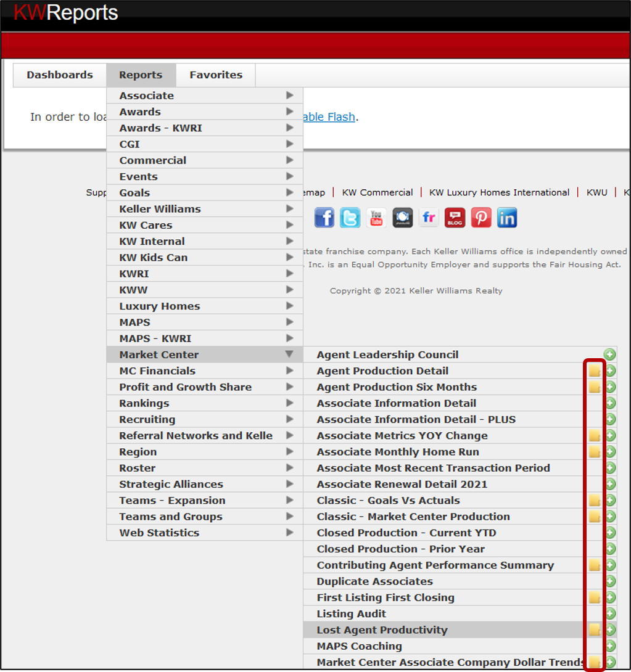Image resolution: width=631 pixels, height=672 pixels.
Task: Click yellow note icon for Classic - Market Center Production
Action: pyautogui.click(x=595, y=517)
